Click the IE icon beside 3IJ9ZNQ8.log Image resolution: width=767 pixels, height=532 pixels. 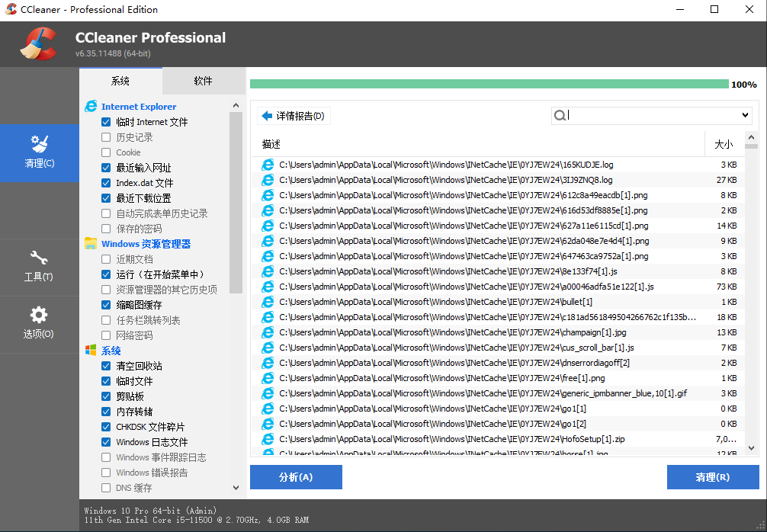pos(268,180)
